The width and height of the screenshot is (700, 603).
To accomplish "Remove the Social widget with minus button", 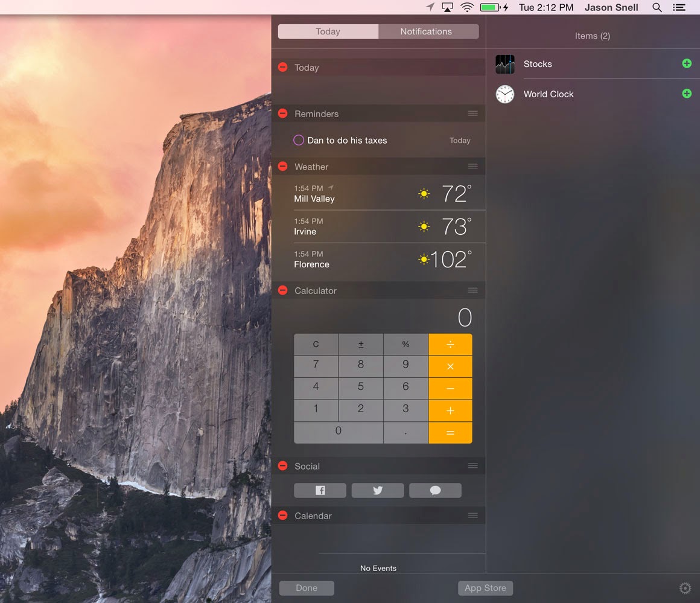I will (x=282, y=466).
